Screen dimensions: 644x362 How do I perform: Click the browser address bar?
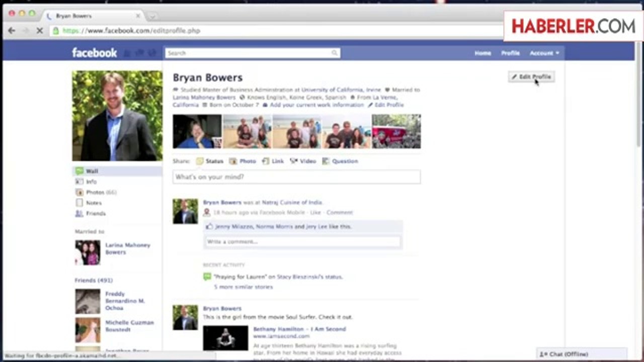coord(277,31)
